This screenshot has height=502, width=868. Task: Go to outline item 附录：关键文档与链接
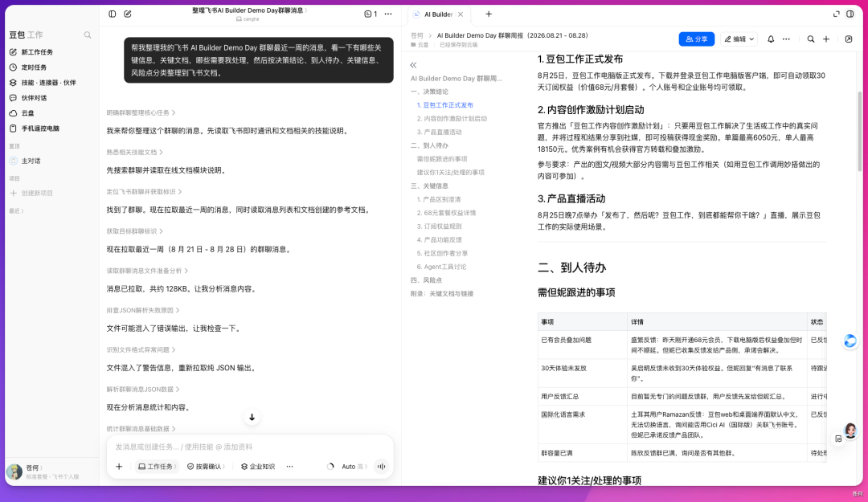pyautogui.click(x=442, y=294)
